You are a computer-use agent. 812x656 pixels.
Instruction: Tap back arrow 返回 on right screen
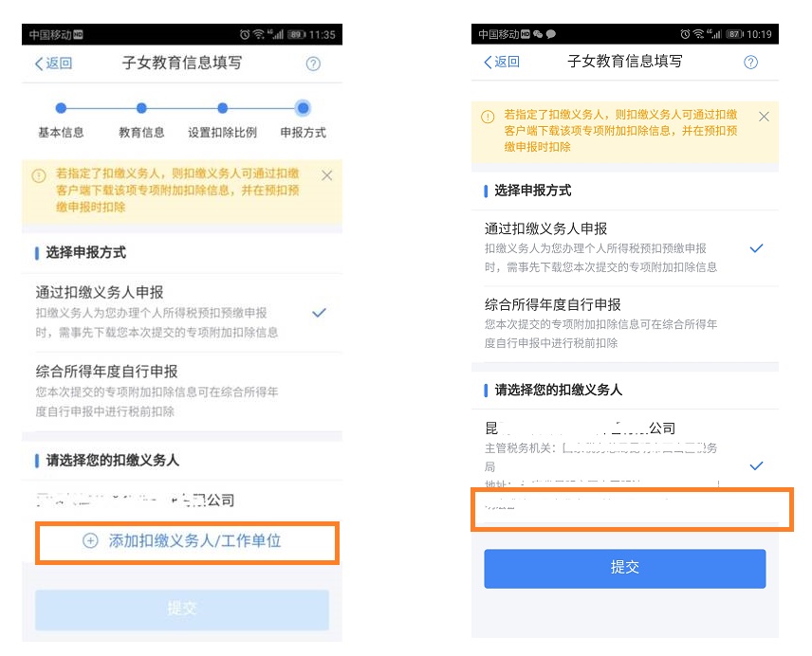501,62
